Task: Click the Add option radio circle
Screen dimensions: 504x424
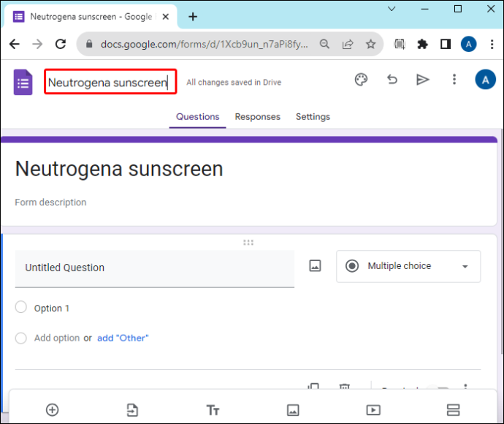Action: (21, 338)
